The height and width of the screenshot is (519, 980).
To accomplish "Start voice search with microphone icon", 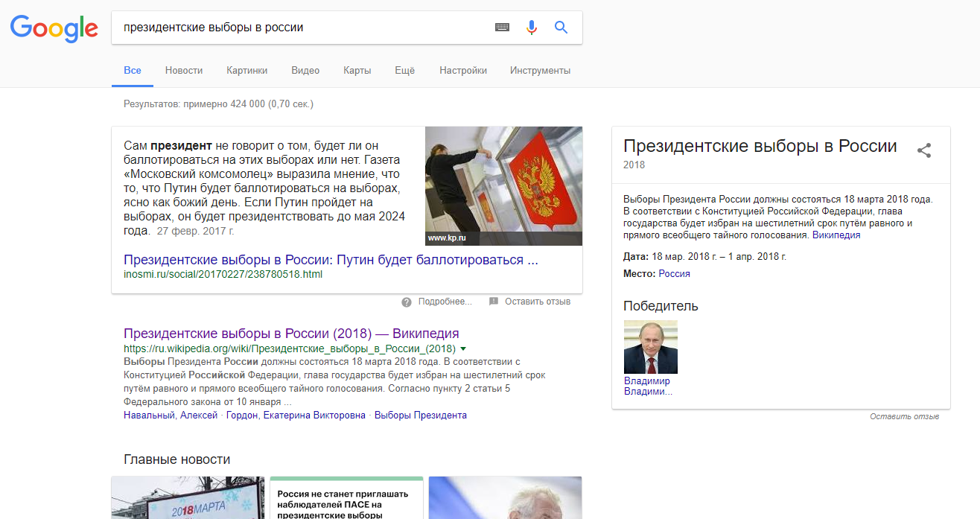I will (531, 28).
